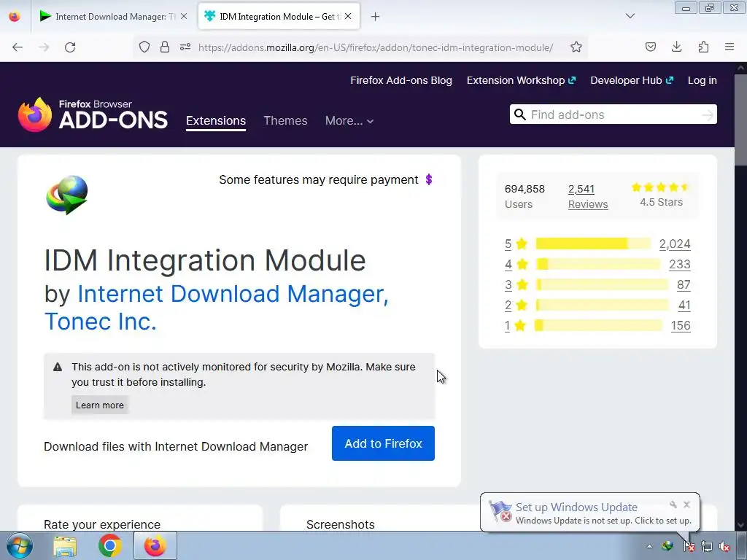This screenshot has width=747, height=560.
Task: Open a new tab with plus button
Action: [x=376, y=17]
